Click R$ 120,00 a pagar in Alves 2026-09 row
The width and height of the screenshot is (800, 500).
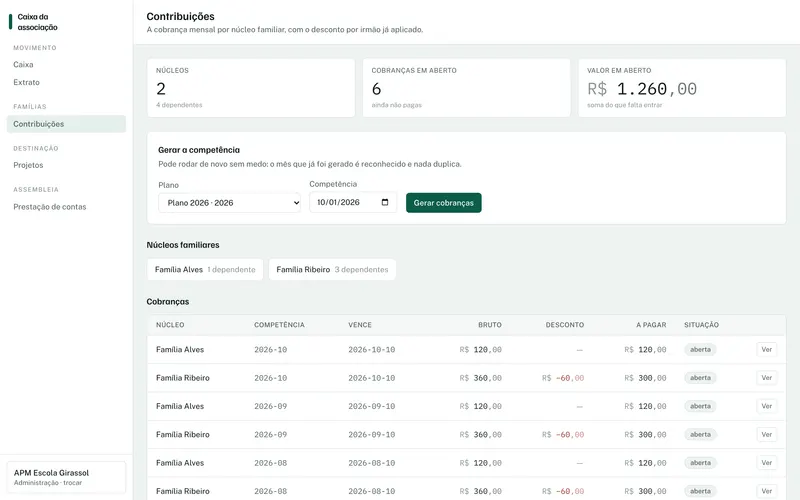[x=645, y=407]
